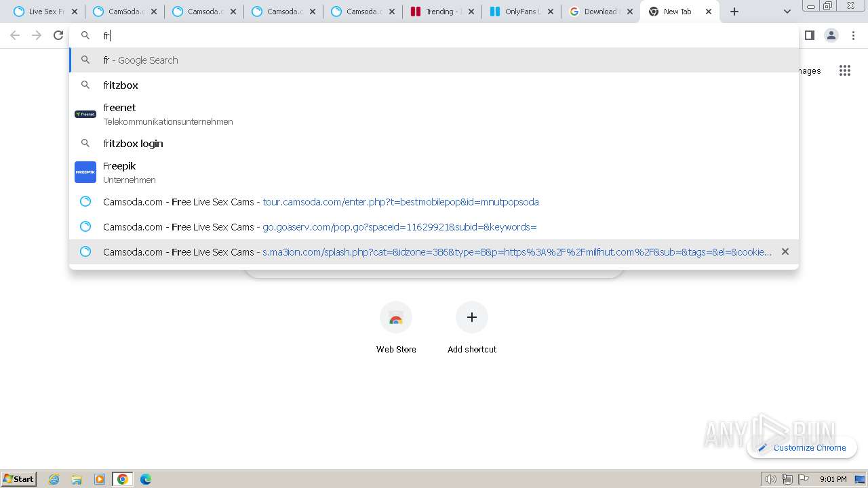This screenshot has height=488, width=868.
Task: Open the Google apps grid
Action: click(844, 70)
